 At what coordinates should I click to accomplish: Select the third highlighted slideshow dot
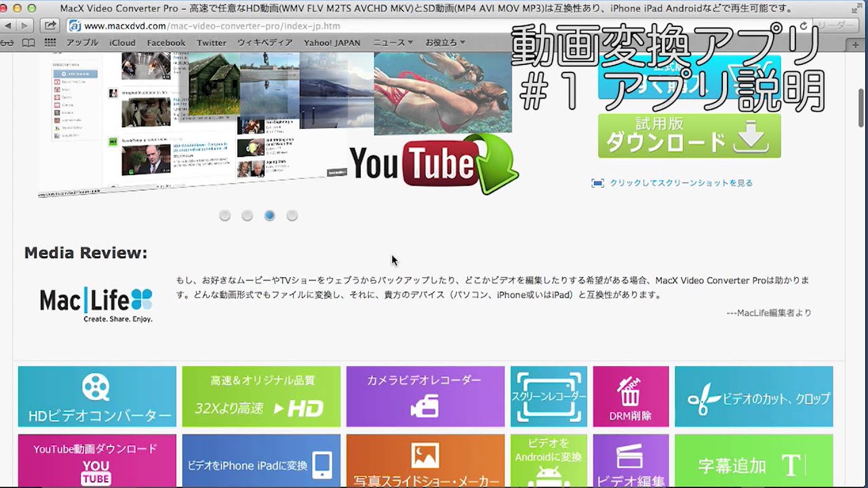tap(270, 216)
